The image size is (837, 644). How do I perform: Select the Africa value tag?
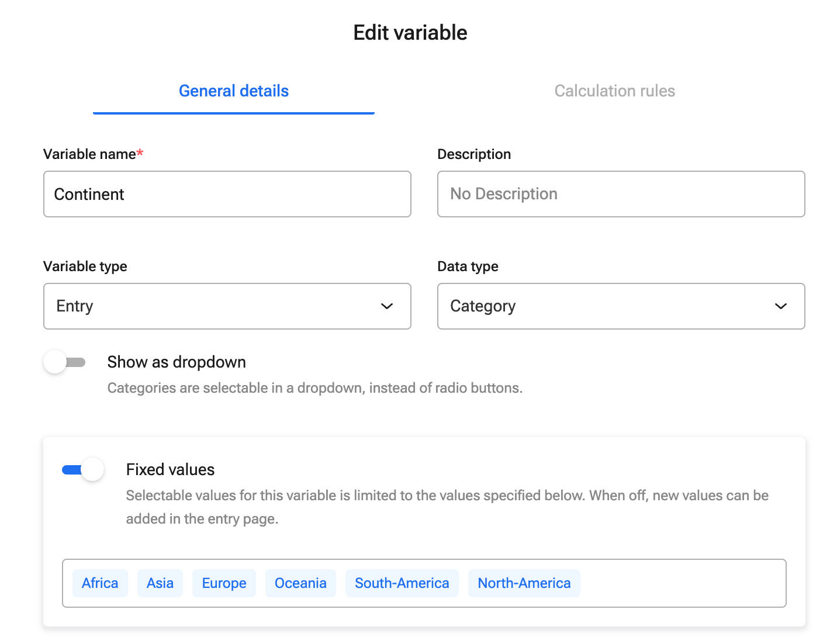pyautogui.click(x=100, y=583)
